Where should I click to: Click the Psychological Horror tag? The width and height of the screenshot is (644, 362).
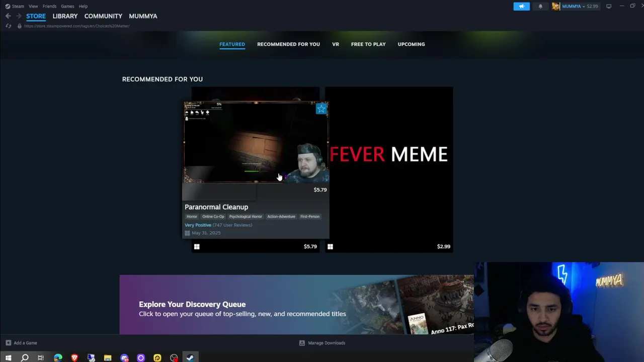click(246, 217)
